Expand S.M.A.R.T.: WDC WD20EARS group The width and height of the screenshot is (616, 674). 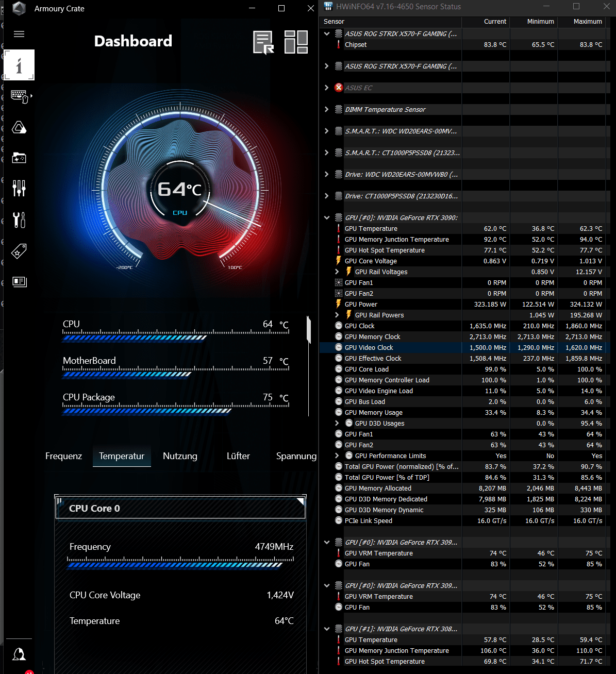tap(327, 131)
